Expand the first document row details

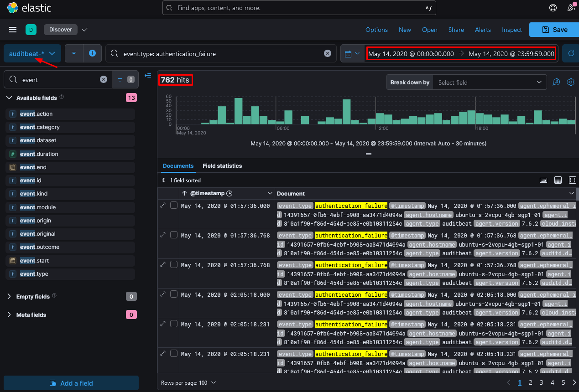pyautogui.click(x=163, y=206)
